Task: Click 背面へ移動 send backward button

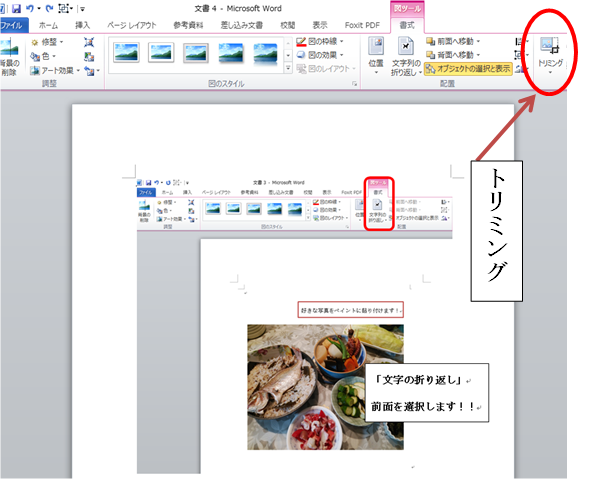Action: 450,55
